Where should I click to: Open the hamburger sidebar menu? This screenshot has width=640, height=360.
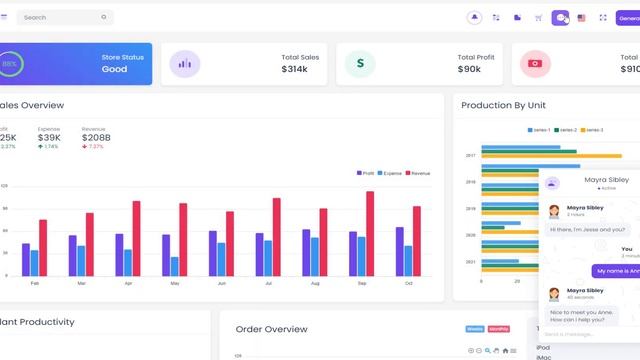pos(4,17)
